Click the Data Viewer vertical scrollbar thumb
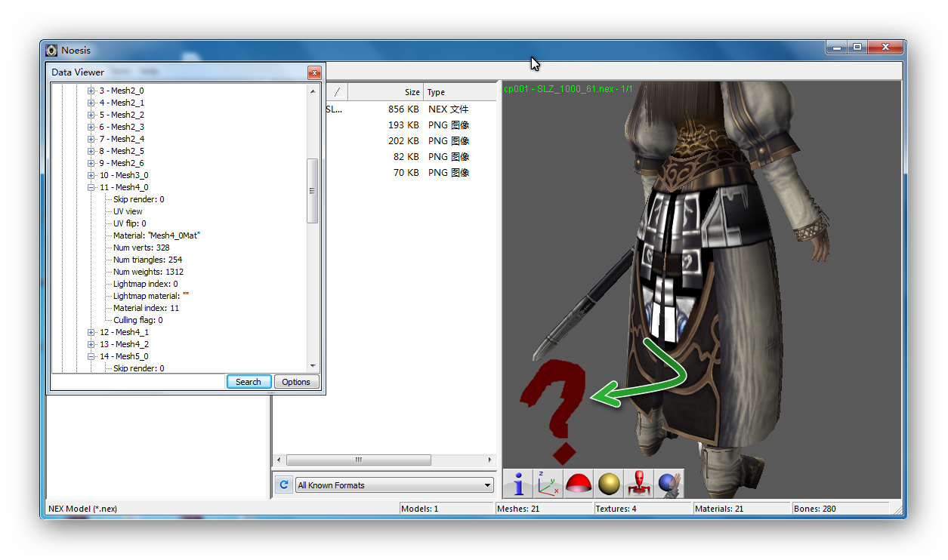The width and height of the screenshot is (948, 560). pyautogui.click(x=313, y=191)
